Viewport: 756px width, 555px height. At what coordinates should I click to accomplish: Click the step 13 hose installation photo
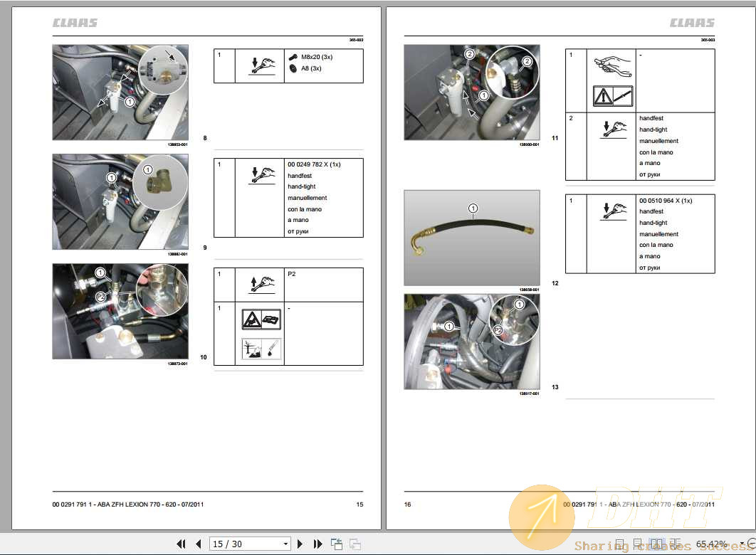[472, 342]
